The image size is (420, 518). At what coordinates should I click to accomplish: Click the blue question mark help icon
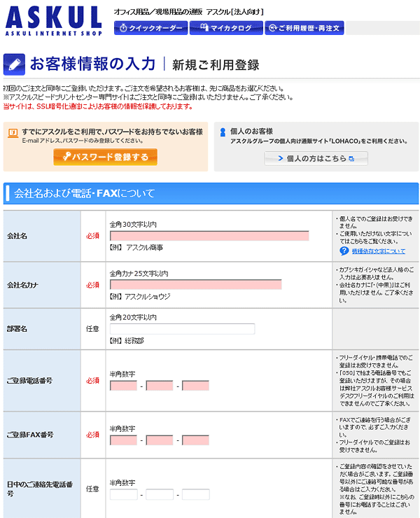(x=344, y=251)
